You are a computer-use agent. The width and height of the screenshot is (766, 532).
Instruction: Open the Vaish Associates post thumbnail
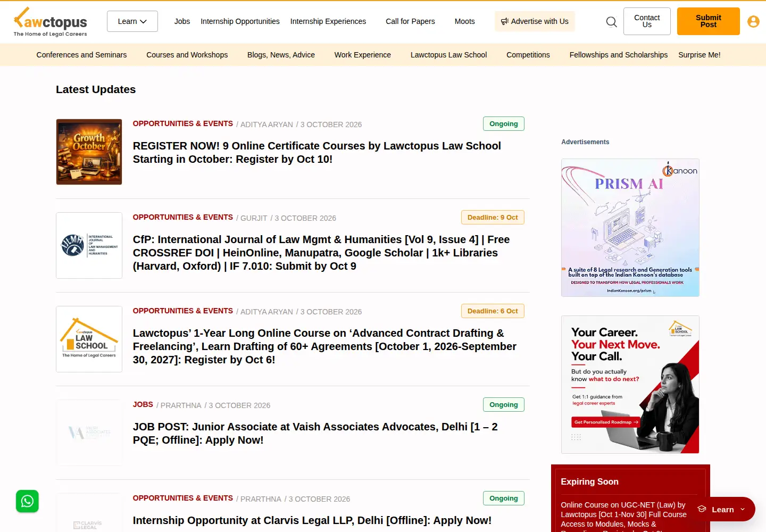pos(89,433)
